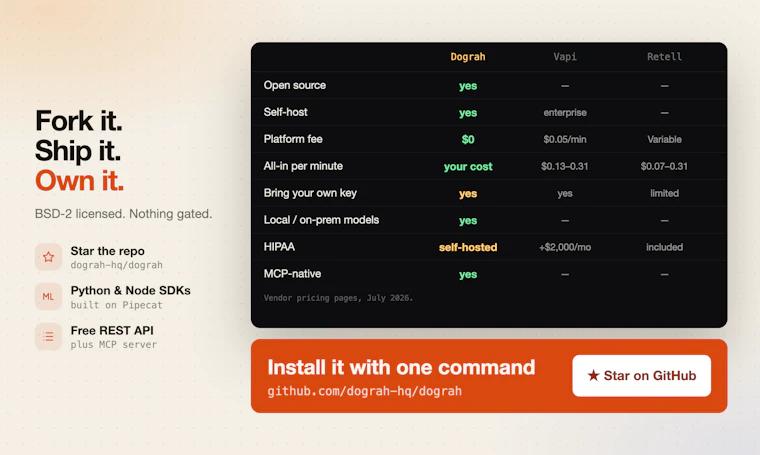Select the Dograh column header

point(468,57)
